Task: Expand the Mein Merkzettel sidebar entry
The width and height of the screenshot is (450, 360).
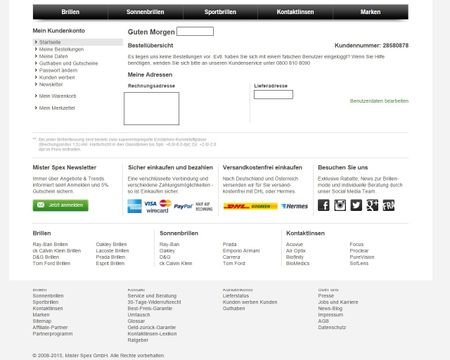Action: [x=57, y=108]
